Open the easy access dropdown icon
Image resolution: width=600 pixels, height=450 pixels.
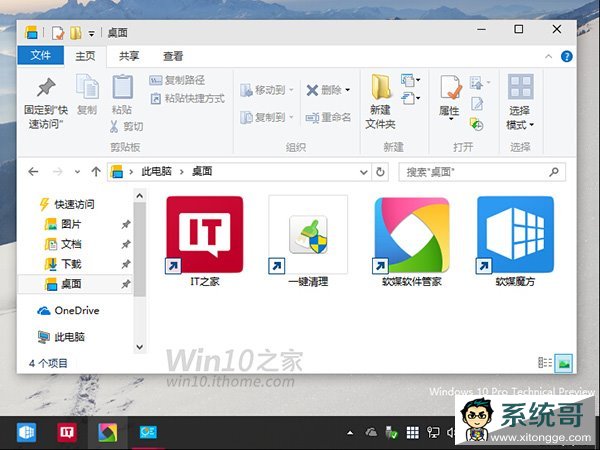point(410,98)
